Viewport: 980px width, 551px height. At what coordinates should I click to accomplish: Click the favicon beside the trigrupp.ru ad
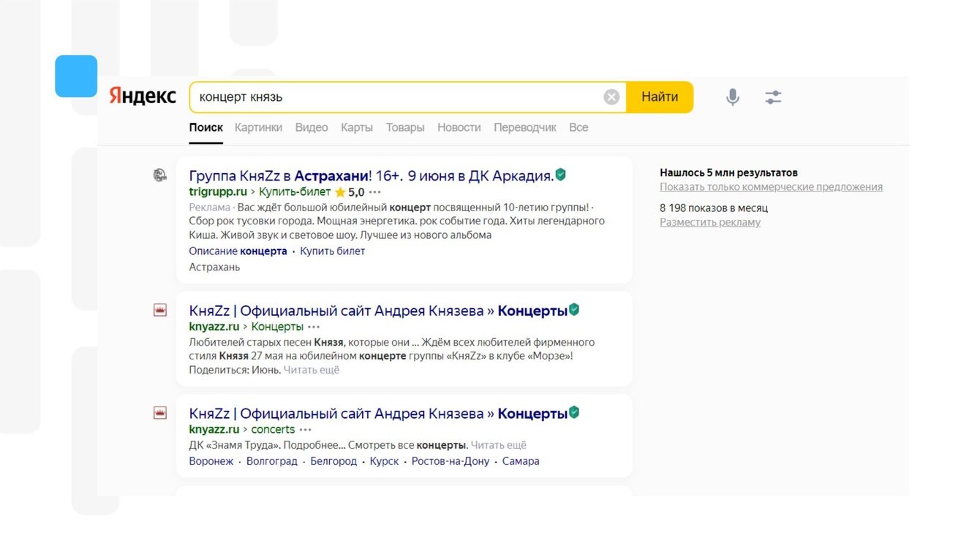click(159, 175)
